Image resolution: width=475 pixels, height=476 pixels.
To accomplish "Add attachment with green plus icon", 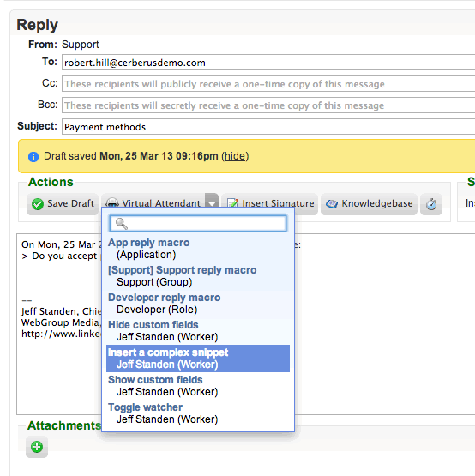I will [37, 447].
